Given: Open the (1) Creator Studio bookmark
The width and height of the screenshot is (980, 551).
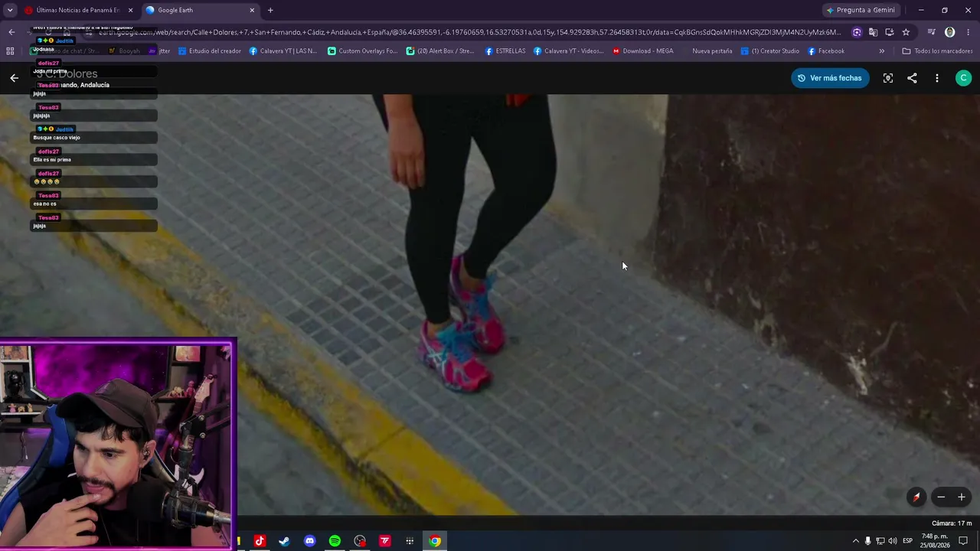Looking at the screenshot, I should pyautogui.click(x=770, y=51).
